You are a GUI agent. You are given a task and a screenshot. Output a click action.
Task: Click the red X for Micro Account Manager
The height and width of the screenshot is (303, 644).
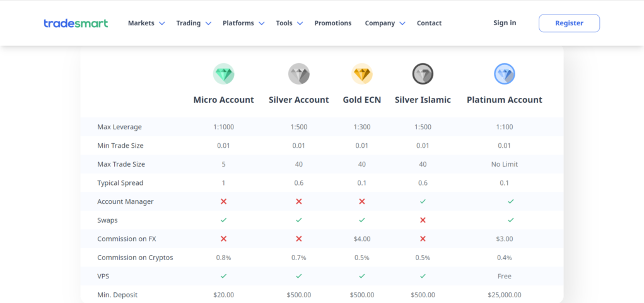pos(223,201)
